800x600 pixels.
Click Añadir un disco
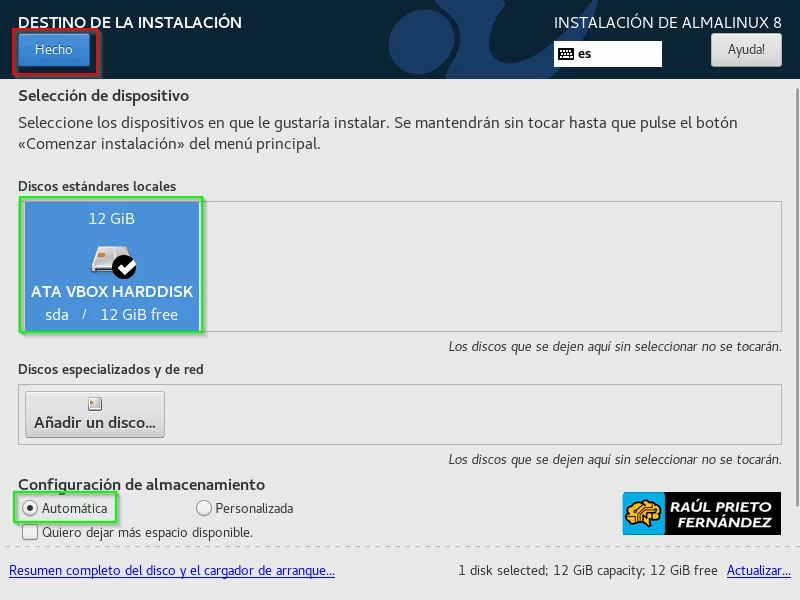(x=94, y=413)
